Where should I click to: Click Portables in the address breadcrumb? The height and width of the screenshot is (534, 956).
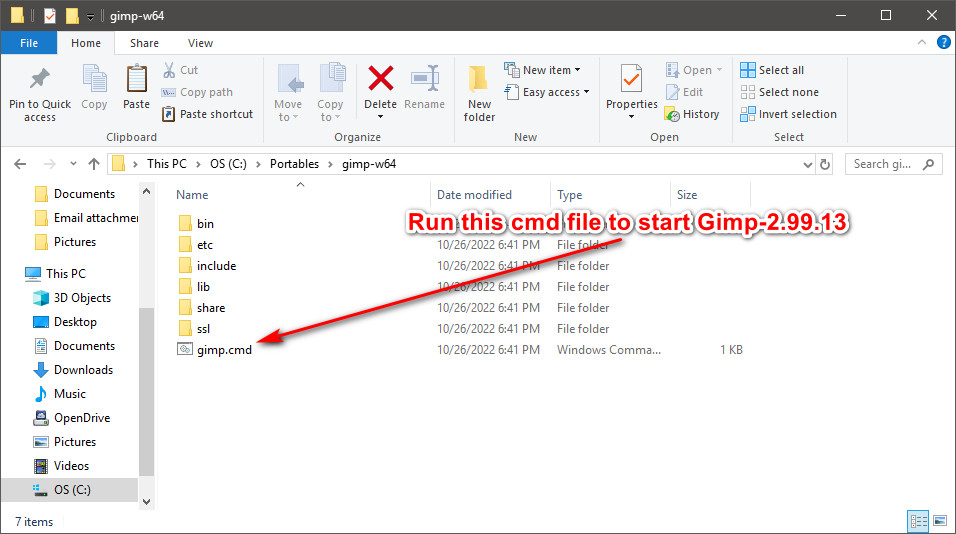point(294,164)
